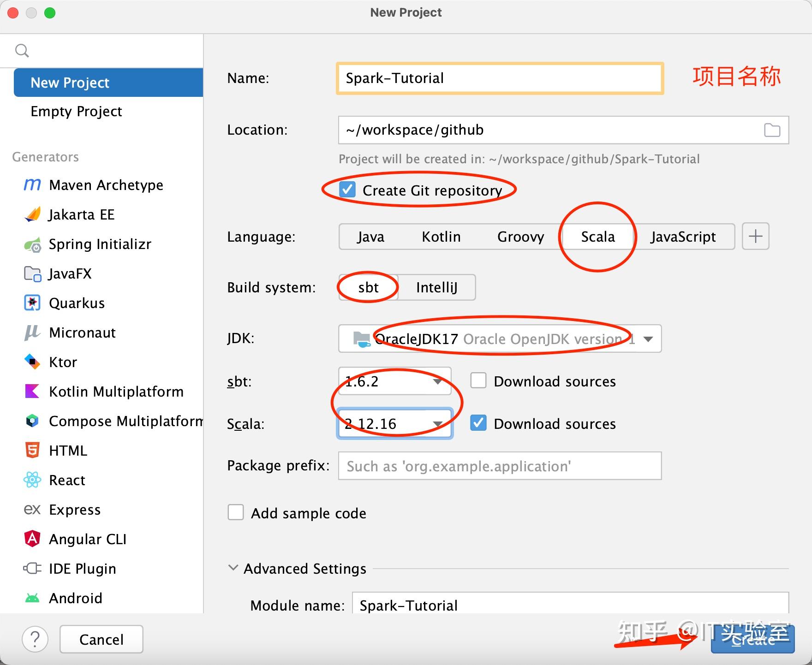The image size is (812, 665).
Task: Click the Package prefix field
Action: (x=500, y=466)
